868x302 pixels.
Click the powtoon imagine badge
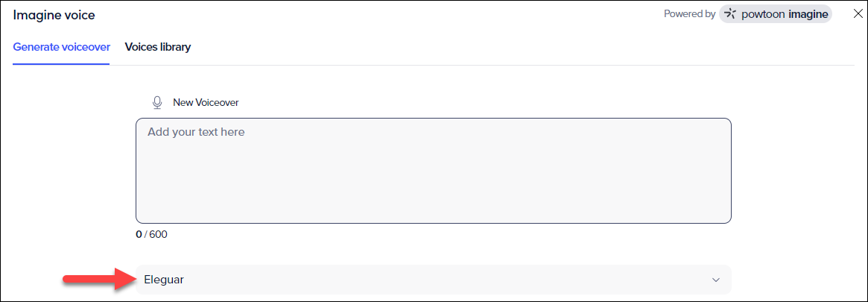pyautogui.click(x=776, y=14)
